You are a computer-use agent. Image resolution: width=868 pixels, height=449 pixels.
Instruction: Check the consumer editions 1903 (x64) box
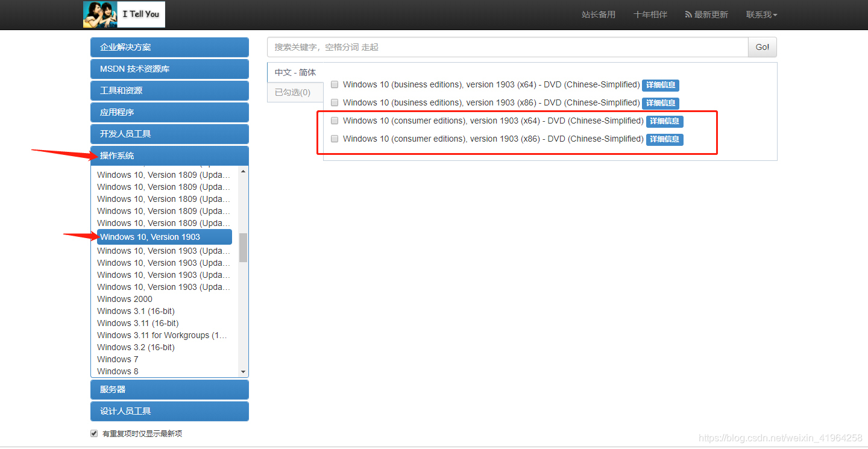(335, 121)
